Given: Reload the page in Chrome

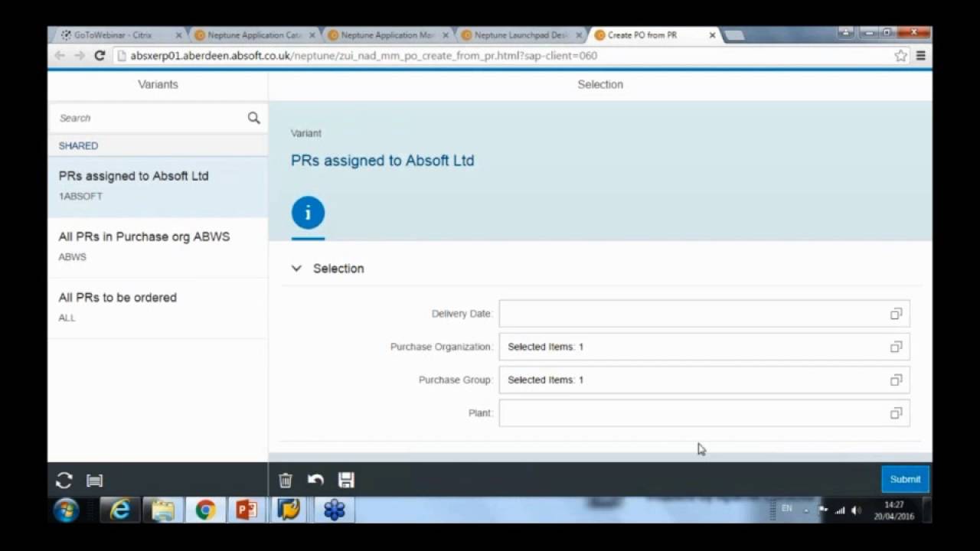Looking at the screenshot, I should [100, 55].
